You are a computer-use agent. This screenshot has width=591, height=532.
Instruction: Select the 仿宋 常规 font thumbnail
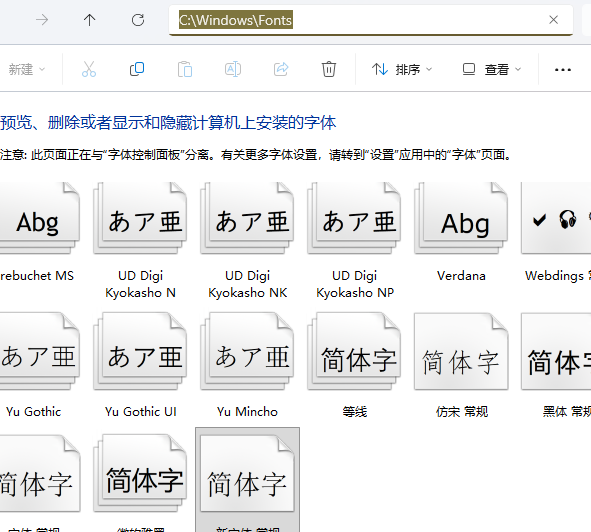461,351
